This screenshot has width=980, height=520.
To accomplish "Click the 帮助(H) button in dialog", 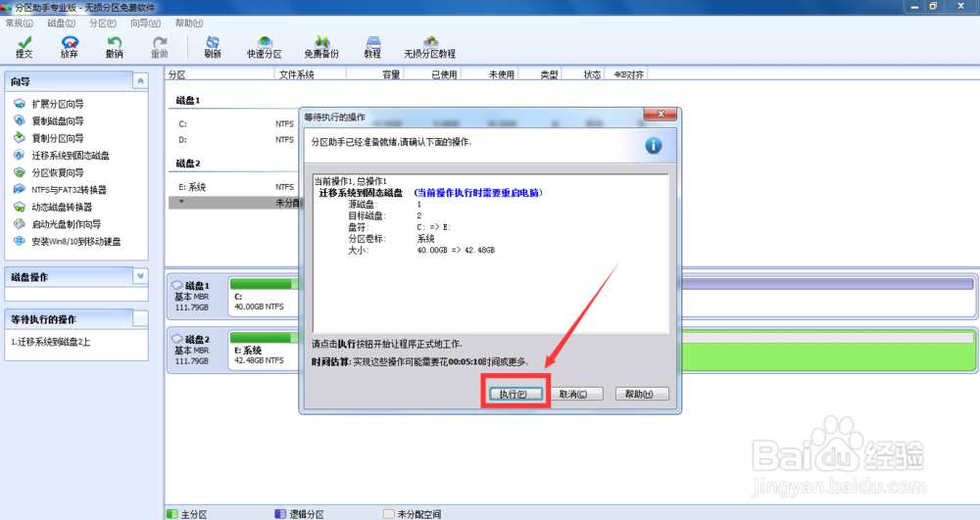I will point(642,394).
